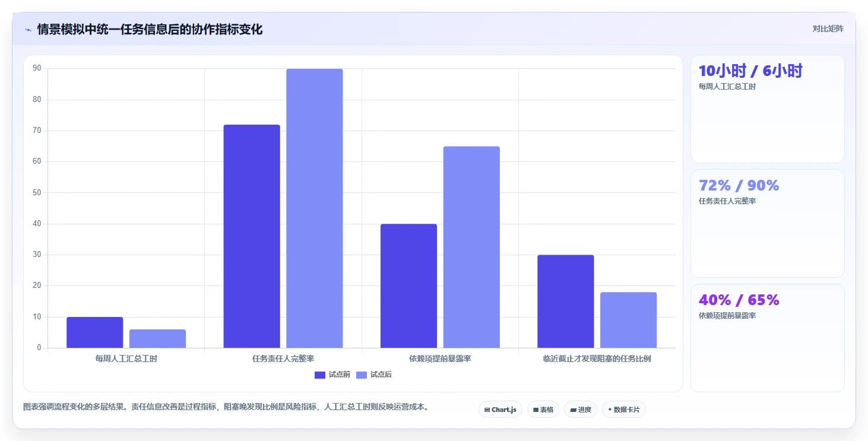This screenshot has width=868, height=441.
Task: Click the title 情景模拟中统一任务信息后的协作指标变化
Action: 150,29
